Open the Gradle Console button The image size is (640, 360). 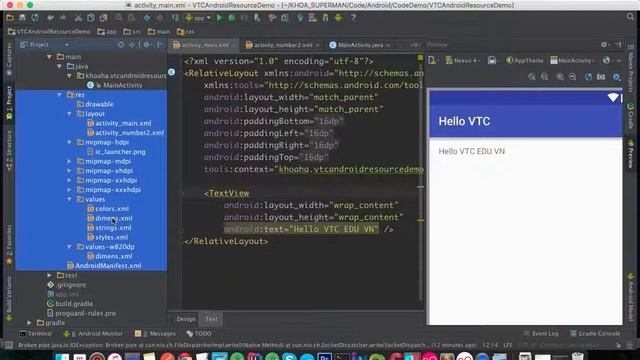tap(595, 333)
